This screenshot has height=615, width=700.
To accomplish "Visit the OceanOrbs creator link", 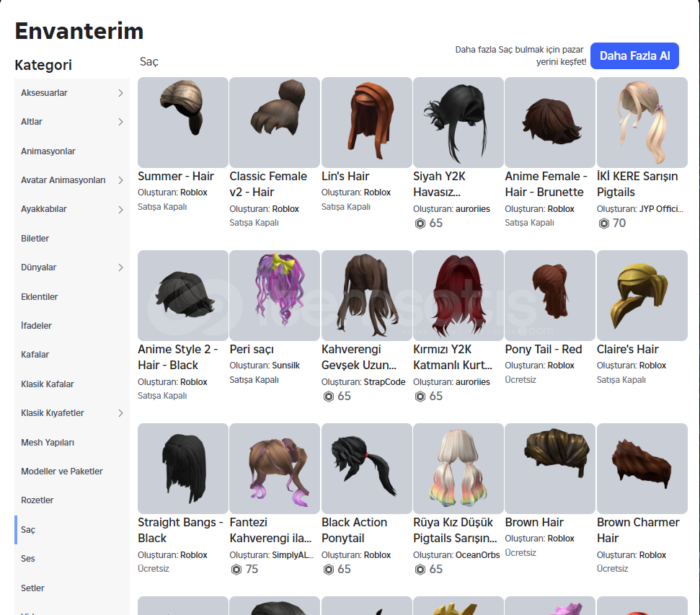I will tap(478, 554).
